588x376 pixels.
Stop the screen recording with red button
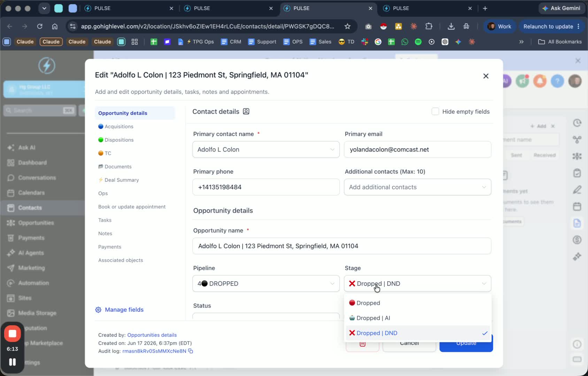(x=13, y=334)
